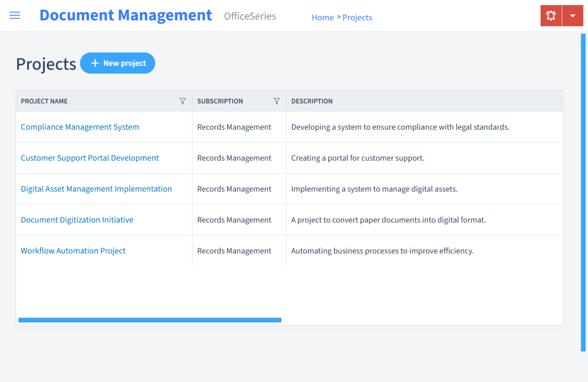The width and height of the screenshot is (588, 382).
Task: Click the OfficeSeries label
Action: click(250, 16)
